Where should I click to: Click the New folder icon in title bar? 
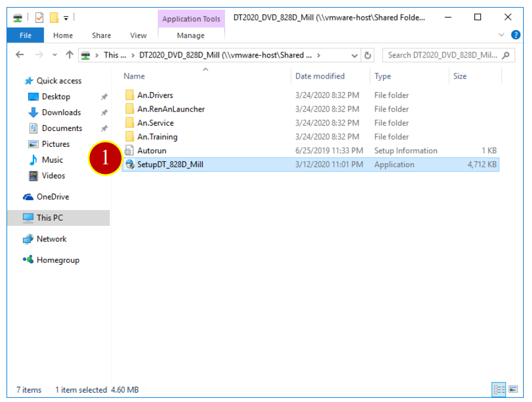(x=54, y=18)
